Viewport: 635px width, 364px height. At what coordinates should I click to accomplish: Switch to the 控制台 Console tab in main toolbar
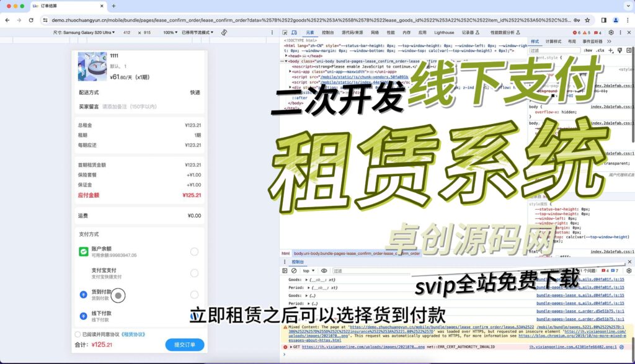click(x=328, y=32)
